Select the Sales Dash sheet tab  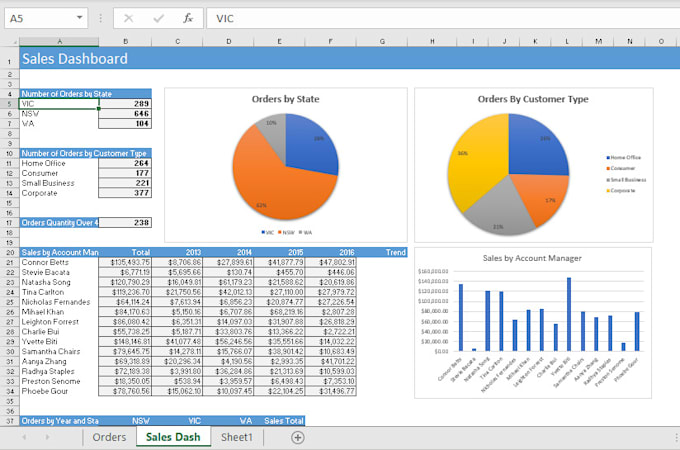click(173, 437)
